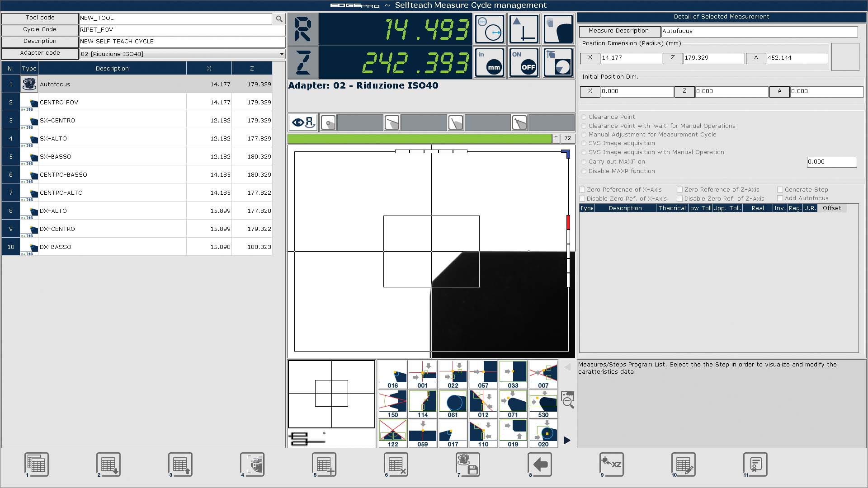Select measure function thumbnail 016
Viewport: 868px width, 488px height.
click(392, 375)
